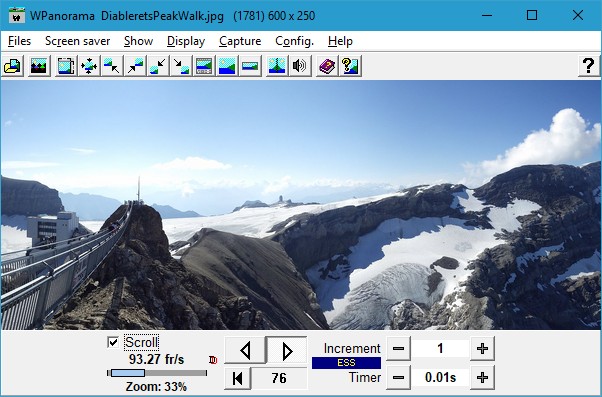602x397 pixels.
Task: Increase Timer with plus button
Action: click(x=482, y=377)
